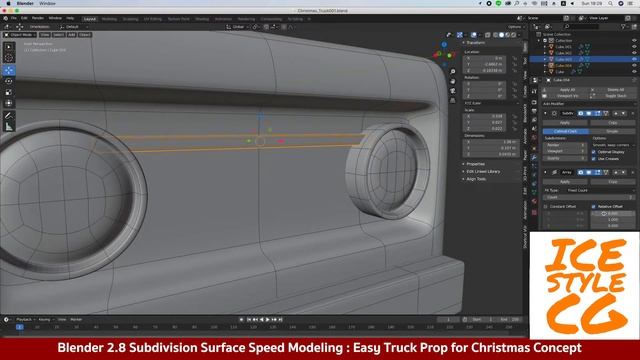Click the Location X field
The image size is (640, 360).
coord(484,58)
